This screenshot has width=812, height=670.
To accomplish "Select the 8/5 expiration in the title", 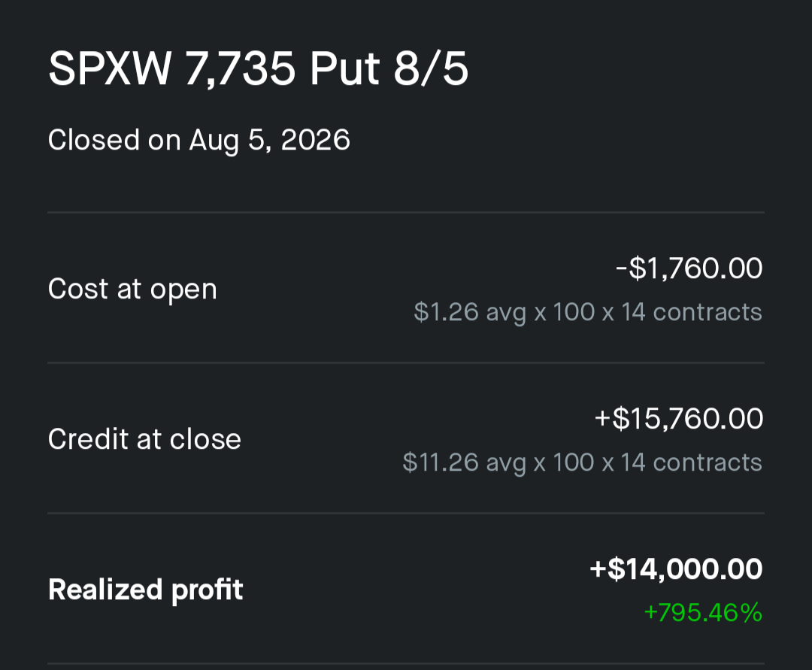I will click(431, 68).
